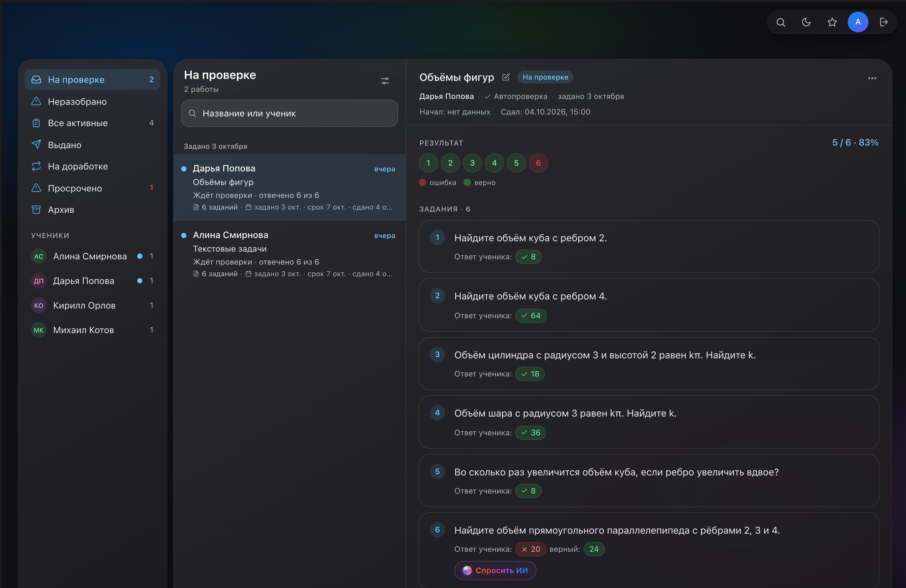The image size is (906, 588).
Task: Open На доработке in the sidebar
Action: click(x=93, y=166)
